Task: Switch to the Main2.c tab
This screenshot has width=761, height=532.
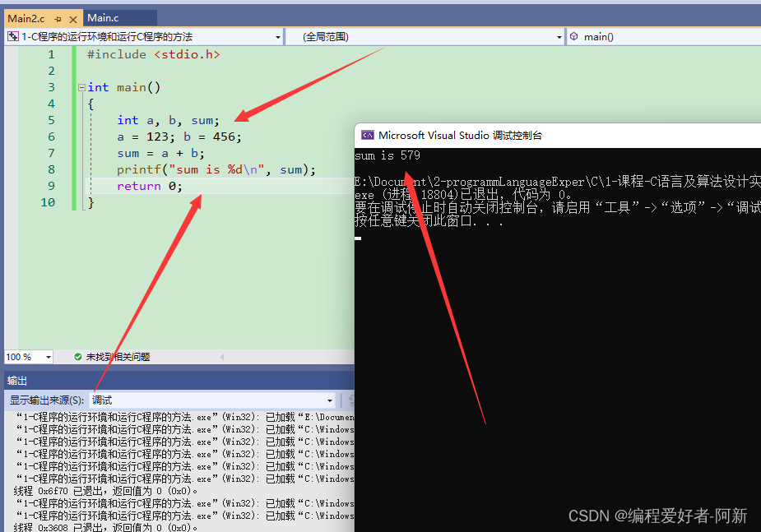Action: click(26, 18)
